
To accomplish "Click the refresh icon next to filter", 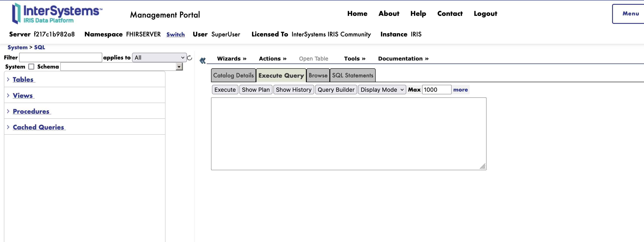I will click(190, 58).
